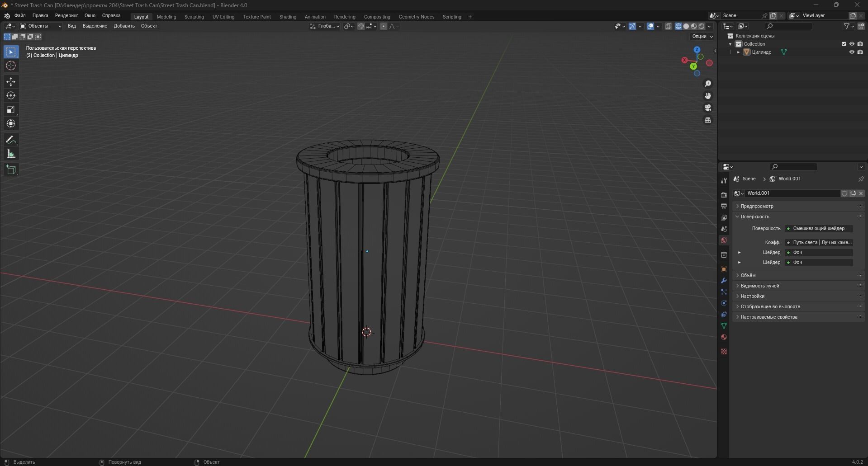Toggle snapping magnet in header
Image resolution: width=868 pixels, height=466 pixels.
[361, 26]
